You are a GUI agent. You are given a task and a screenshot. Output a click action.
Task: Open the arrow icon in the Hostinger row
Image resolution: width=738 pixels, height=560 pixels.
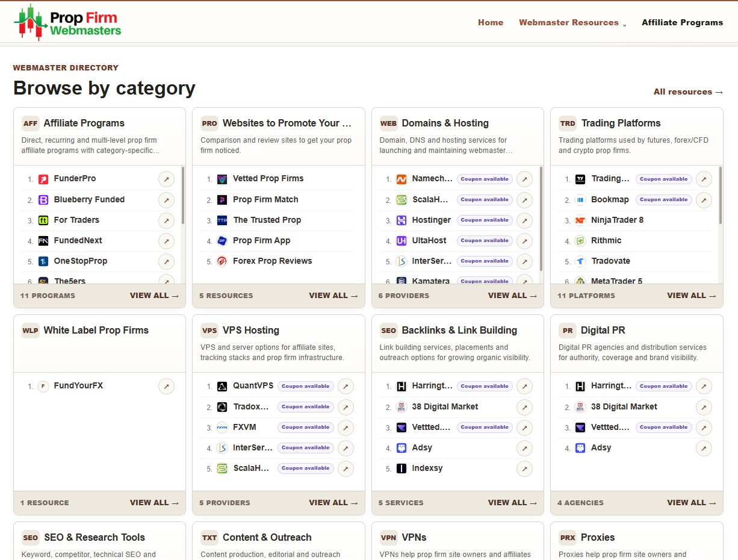(525, 220)
